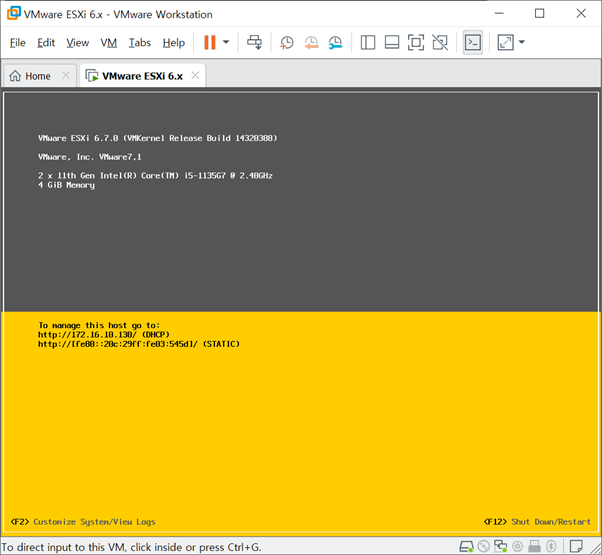Click the ESXi 6.7.0 version line
Viewport: 602px width, 555px height.
(157, 138)
